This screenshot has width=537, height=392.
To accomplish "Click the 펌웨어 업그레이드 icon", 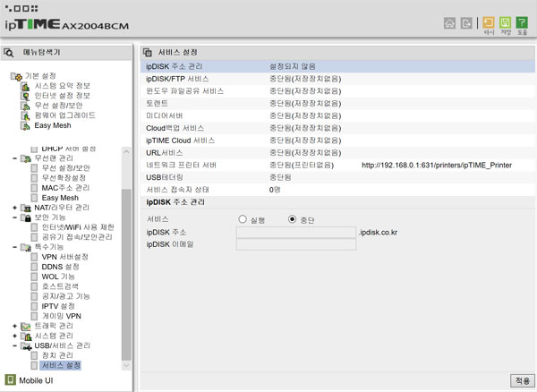I will click(x=25, y=115).
